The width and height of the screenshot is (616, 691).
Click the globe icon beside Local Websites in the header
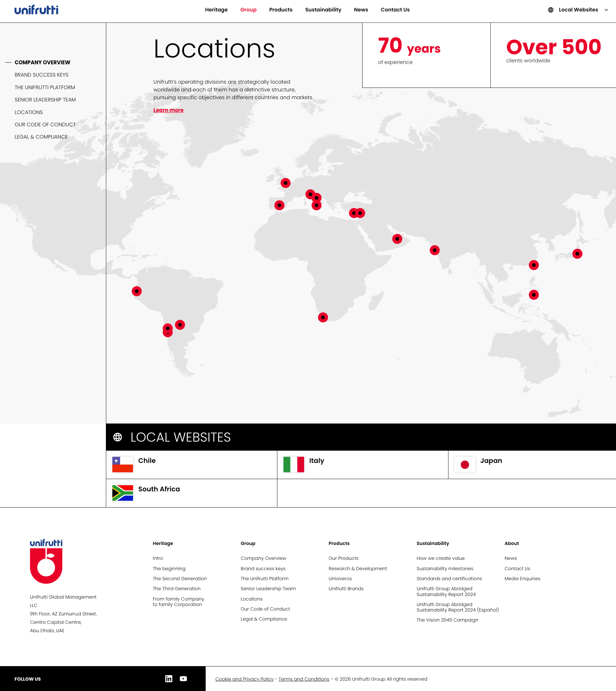551,10
